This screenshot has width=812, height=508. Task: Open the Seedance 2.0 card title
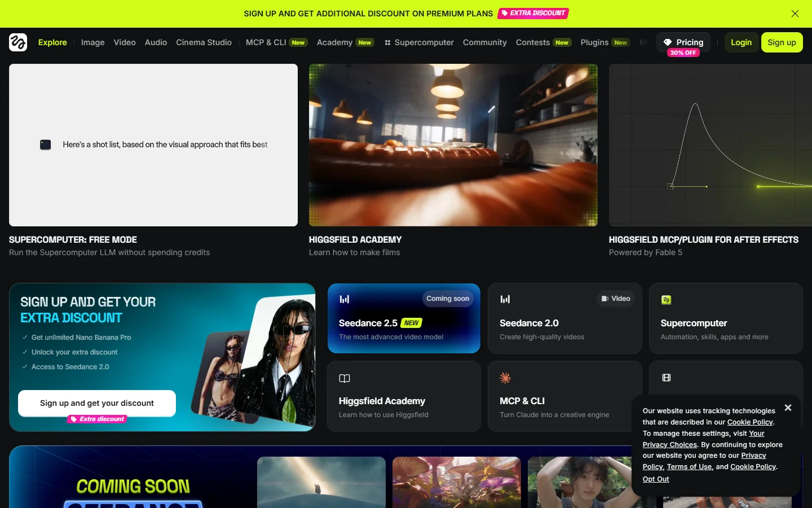(529, 323)
